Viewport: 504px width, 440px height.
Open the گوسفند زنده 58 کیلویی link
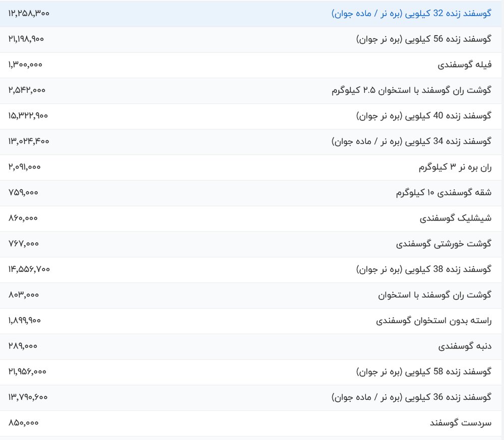423,372
